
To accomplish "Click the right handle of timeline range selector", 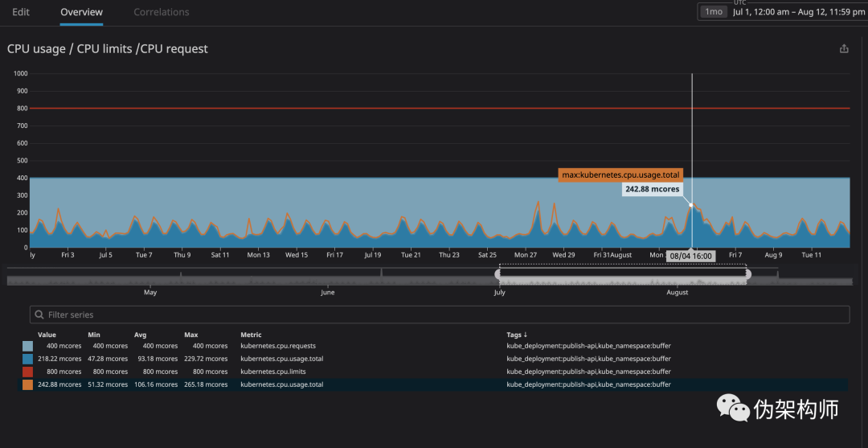I will [747, 273].
